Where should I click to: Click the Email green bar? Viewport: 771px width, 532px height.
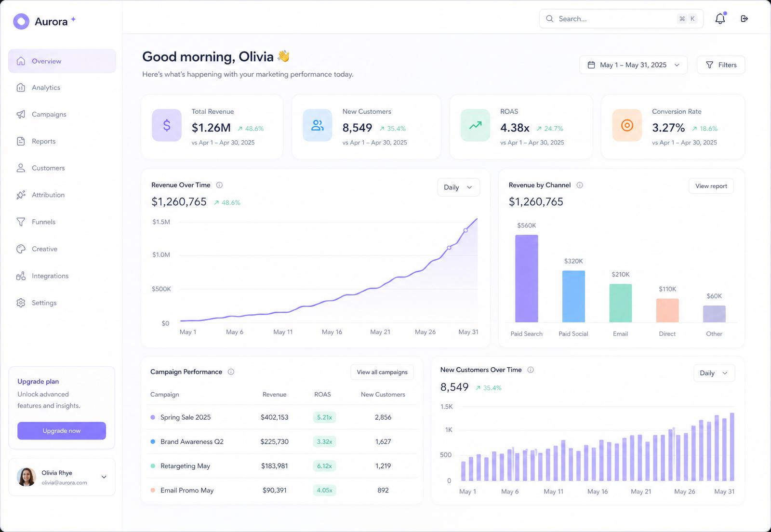(621, 303)
